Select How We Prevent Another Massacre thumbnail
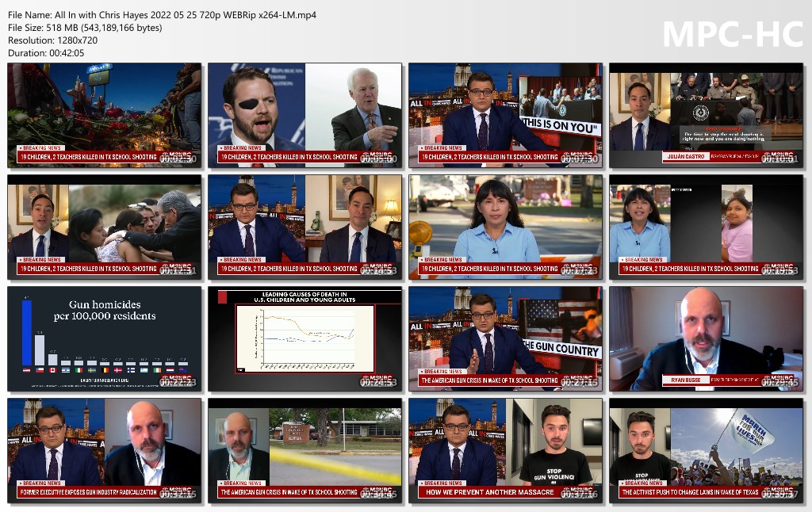 pos(505,451)
